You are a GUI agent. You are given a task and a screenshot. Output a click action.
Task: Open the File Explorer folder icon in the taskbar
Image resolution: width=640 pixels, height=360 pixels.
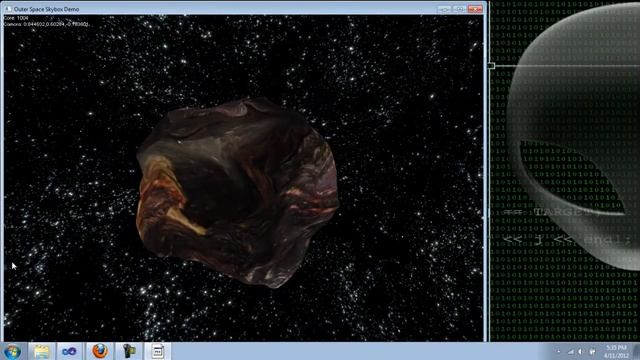click(x=41, y=351)
